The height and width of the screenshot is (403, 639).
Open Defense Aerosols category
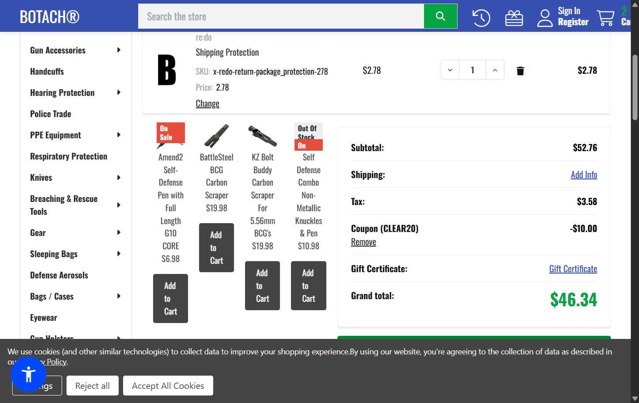(59, 275)
